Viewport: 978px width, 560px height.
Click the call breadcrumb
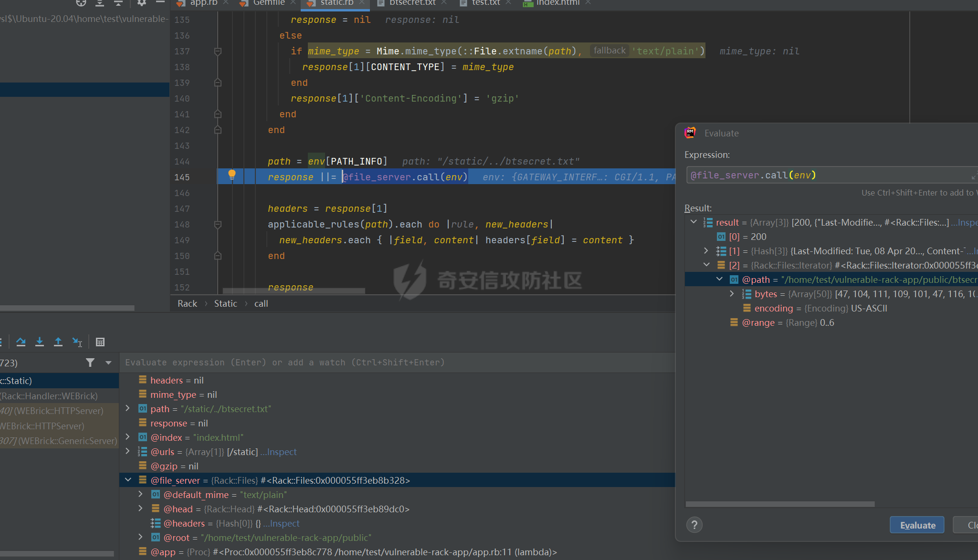pyautogui.click(x=261, y=303)
